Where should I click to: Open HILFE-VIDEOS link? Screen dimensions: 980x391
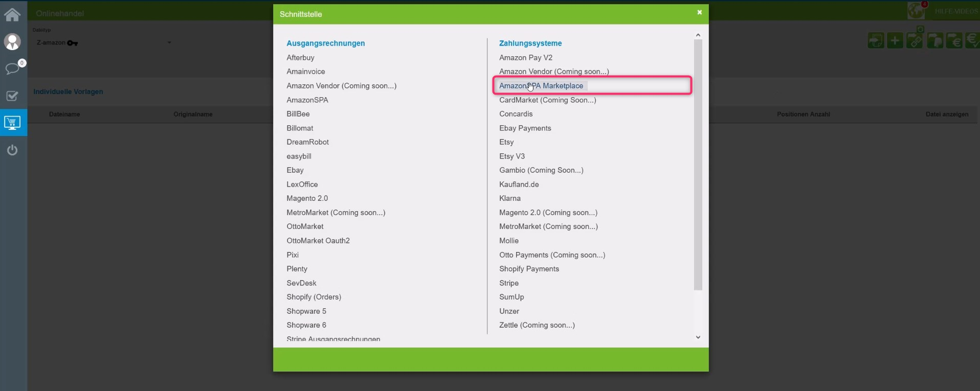956,11
